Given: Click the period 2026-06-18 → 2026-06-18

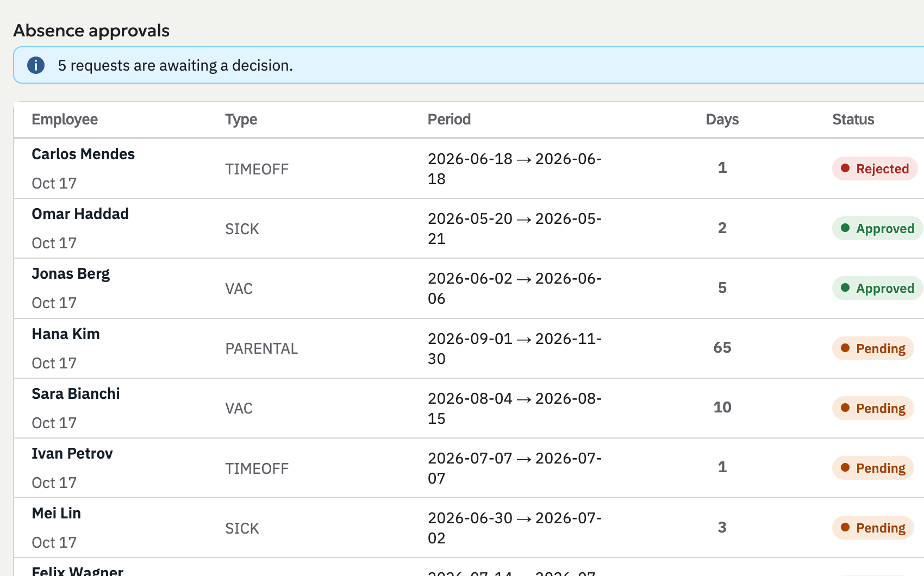Looking at the screenshot, I should click(515, 168).
